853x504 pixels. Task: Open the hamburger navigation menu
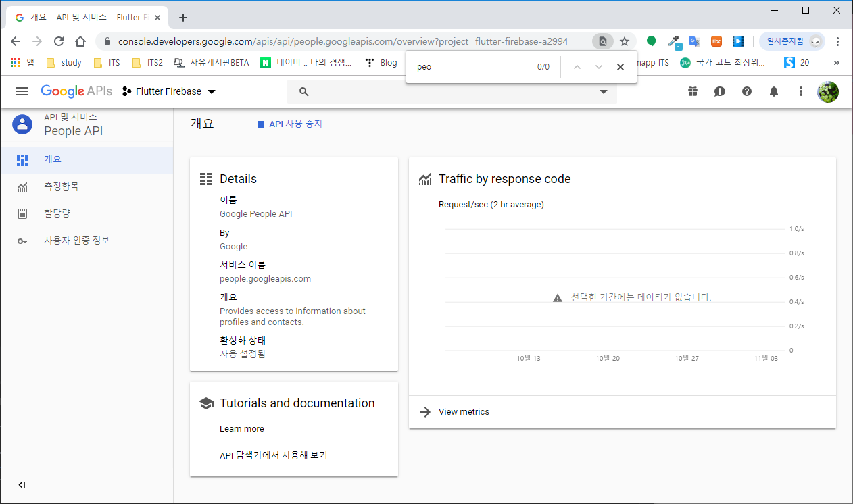[22, 91]
